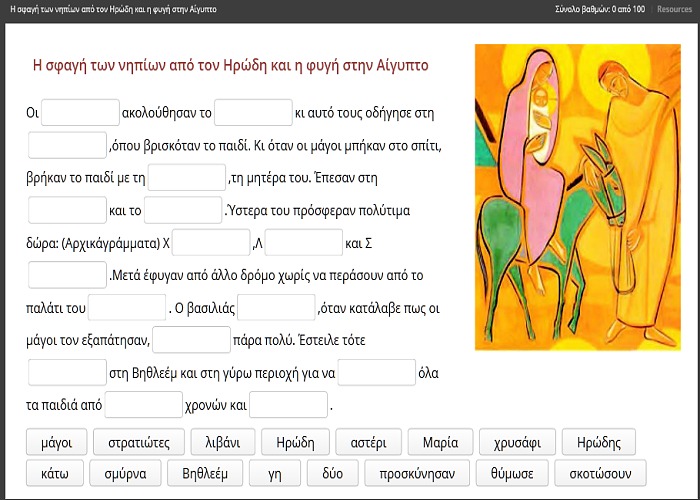Select the word button χρυσάφι

[517, 442]
